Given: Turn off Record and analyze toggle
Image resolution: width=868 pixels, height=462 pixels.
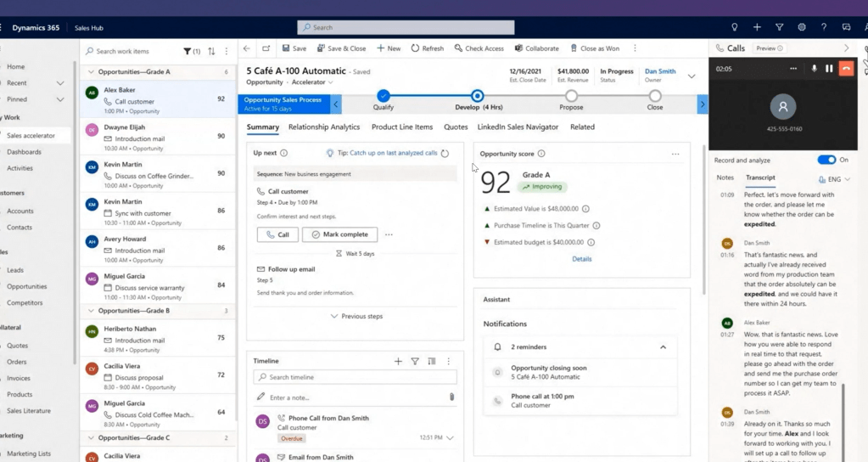Looking at the screenshot, I should click(826, 160).
